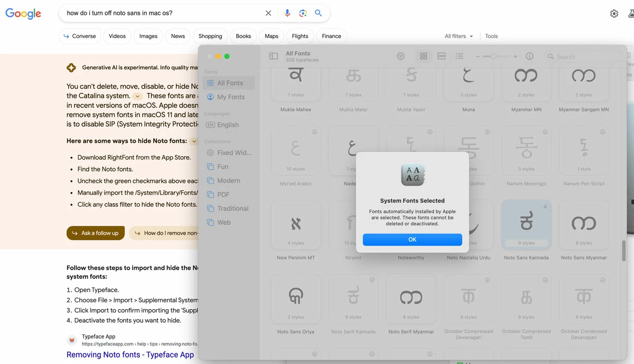Click the minus beside the size slider
Image resolution: width=634 pixels, height=364 pixels.
point(478,57)
